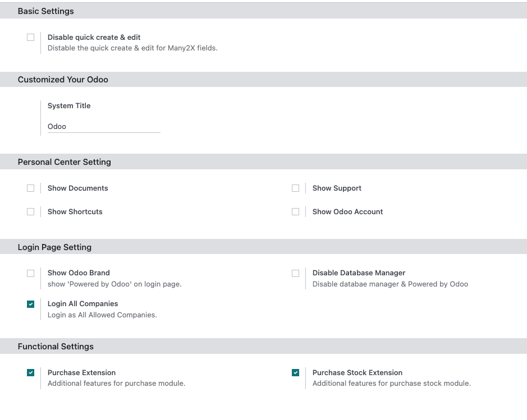Focus the System Title input field containing Odoo

coord(104,127)
